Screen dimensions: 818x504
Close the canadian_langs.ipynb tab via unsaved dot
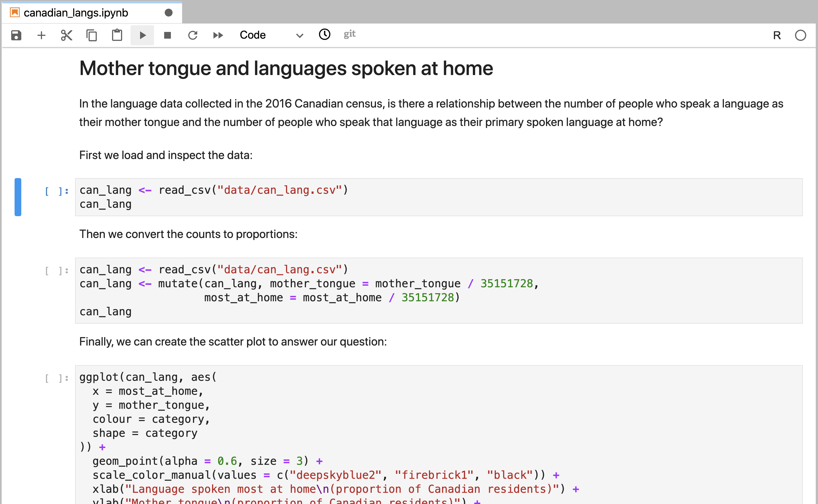pyautogui.click(x=169, y=13)
